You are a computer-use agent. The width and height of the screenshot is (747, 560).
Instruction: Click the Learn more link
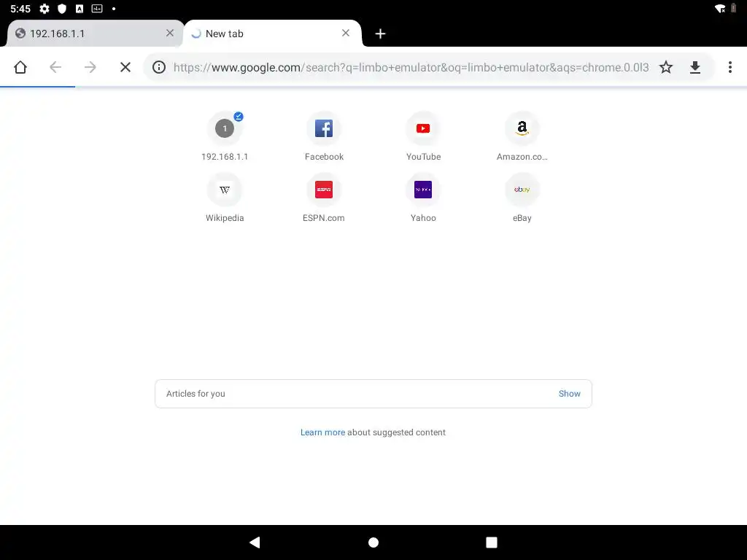pos(322,432)
